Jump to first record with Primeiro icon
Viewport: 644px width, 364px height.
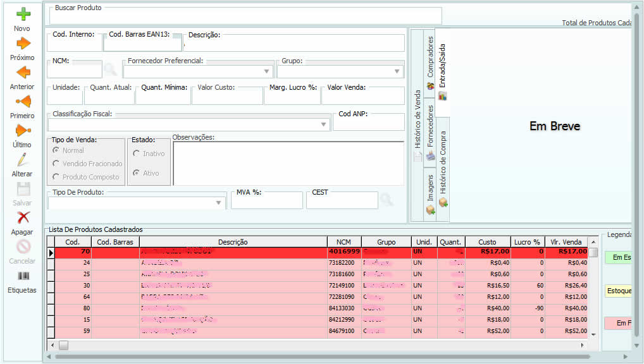pos(23,102)
